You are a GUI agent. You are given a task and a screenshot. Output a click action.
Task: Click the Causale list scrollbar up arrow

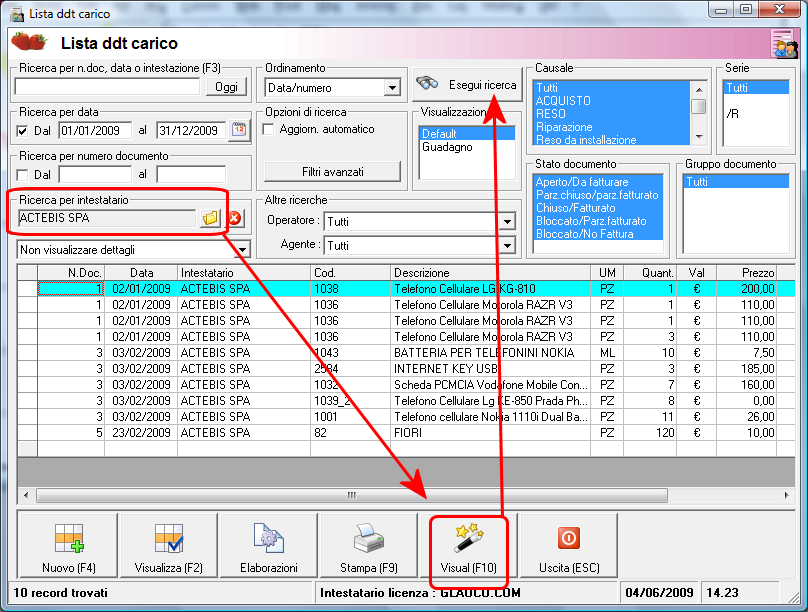(x=699, y=89)
